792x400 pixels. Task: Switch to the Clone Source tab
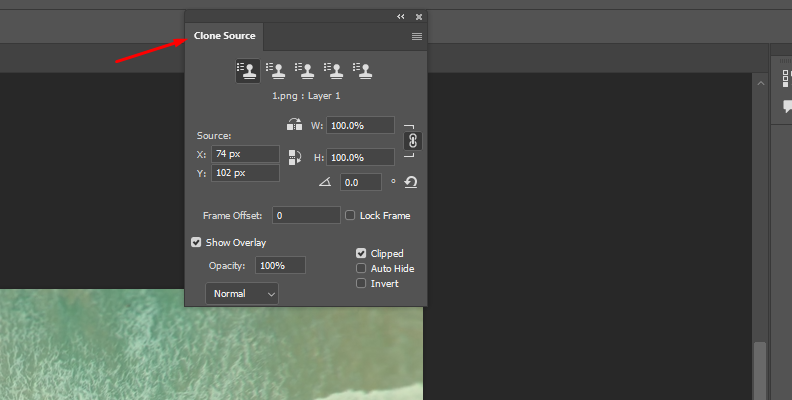(x=224, y=36)
